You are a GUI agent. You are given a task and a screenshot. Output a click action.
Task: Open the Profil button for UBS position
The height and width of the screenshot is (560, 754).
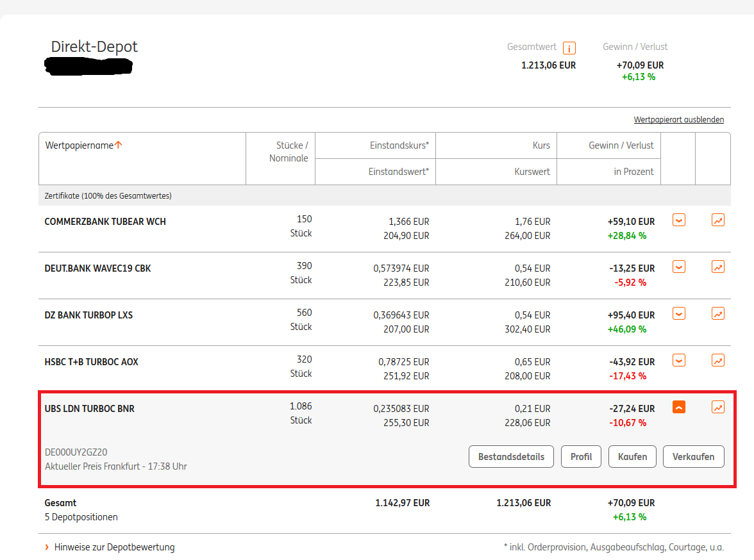click(581, 457)
